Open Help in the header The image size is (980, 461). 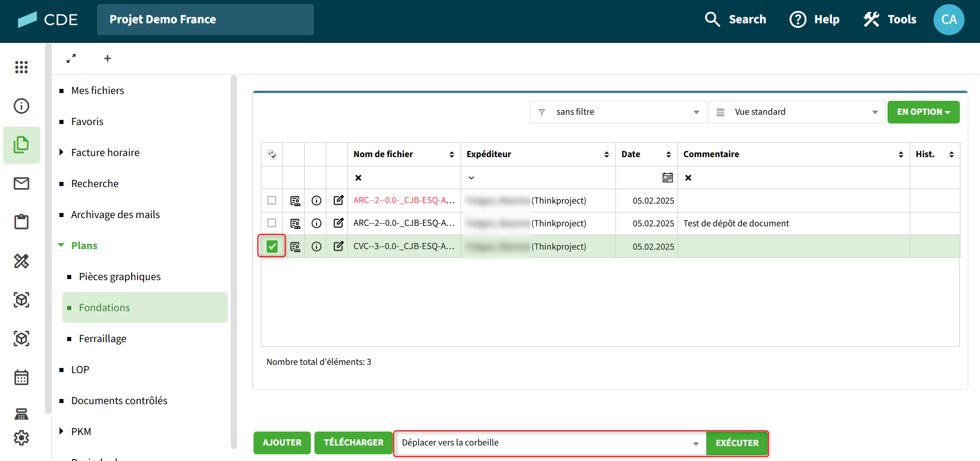[814, 20]
